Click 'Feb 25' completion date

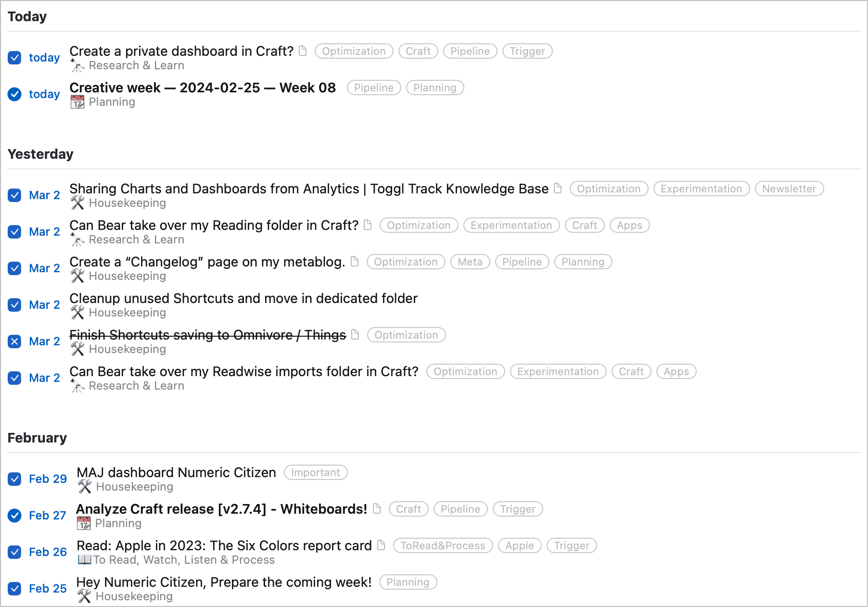click(x=48, y=589)
